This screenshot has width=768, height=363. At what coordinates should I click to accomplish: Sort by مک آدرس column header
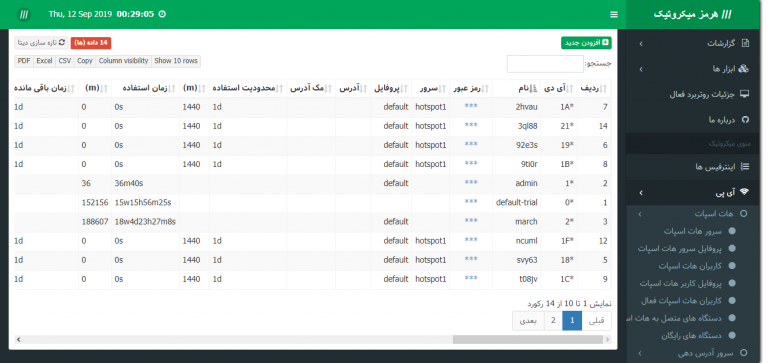[x=311, y=88]
